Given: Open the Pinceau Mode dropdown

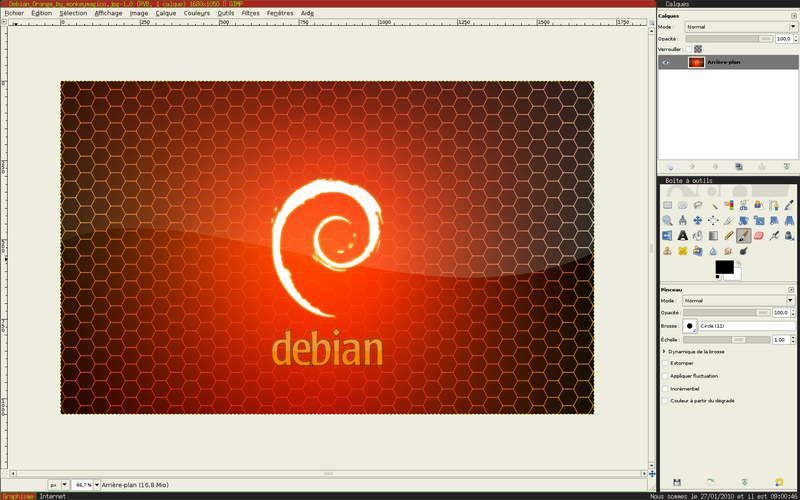Looking at the screenshot, I should (738, 301).
